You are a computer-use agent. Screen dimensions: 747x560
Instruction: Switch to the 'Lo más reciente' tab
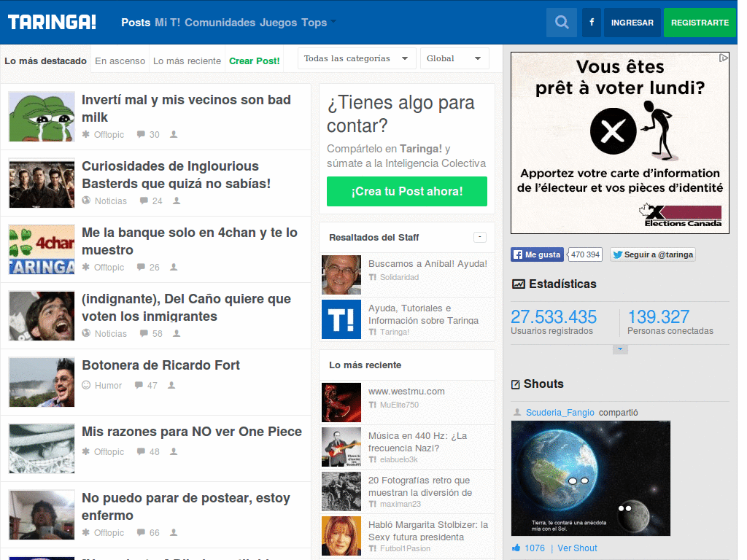(x=187, y=61)
